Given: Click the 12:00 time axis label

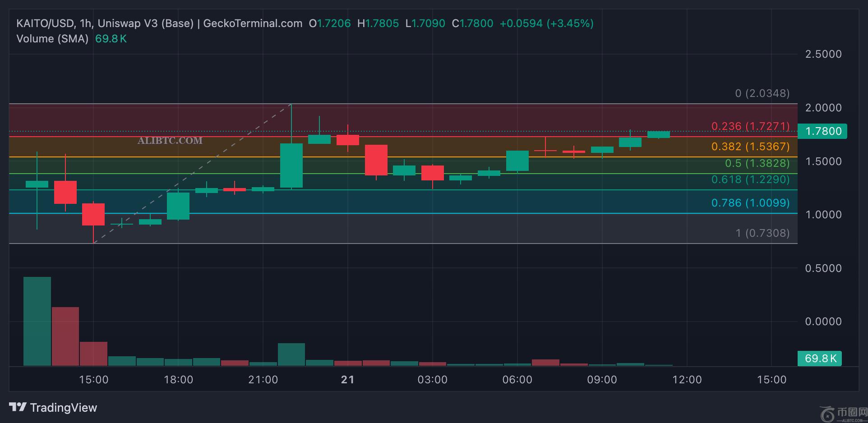Looking at the screenshot, I should (x=687, y=380).
